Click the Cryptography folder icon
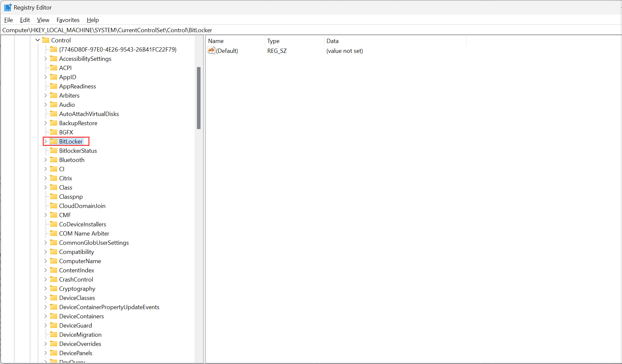622x364 pixels. tap(54, 288)
